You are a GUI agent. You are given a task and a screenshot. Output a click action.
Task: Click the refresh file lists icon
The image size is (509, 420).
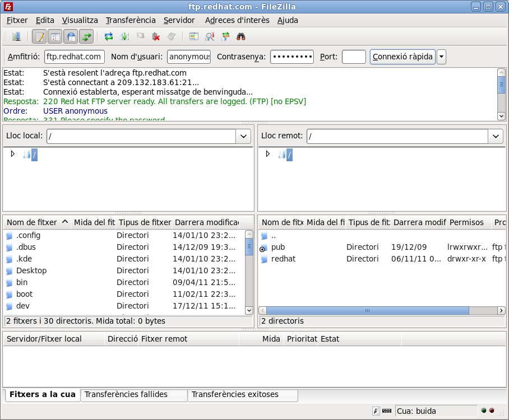point(109,37)
